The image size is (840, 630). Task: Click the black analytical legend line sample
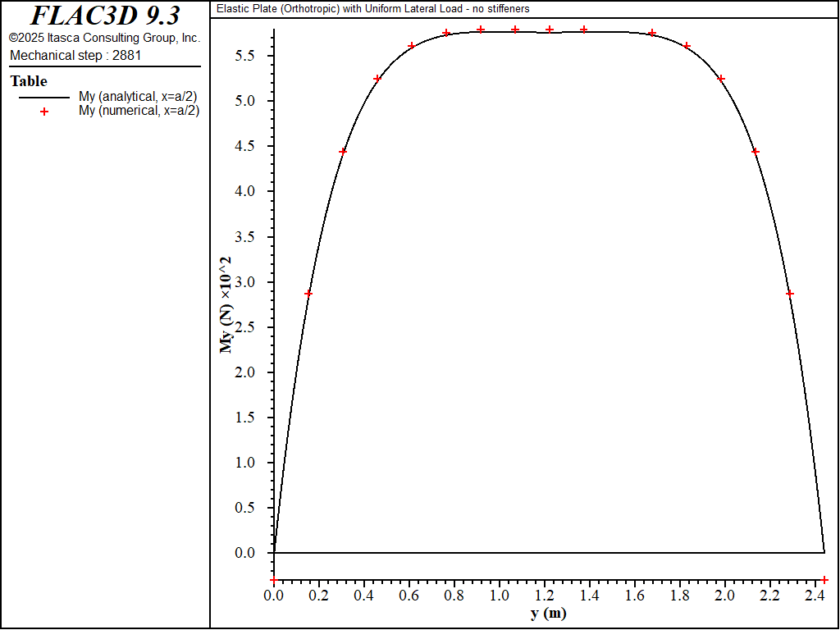pyautogui.click(x=44, y=97)
